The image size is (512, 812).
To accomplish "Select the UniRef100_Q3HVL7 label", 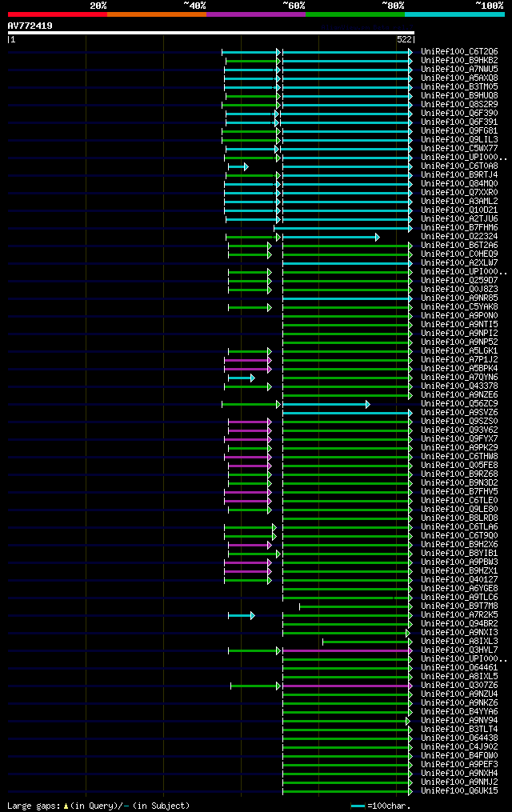I will point(459,650).
